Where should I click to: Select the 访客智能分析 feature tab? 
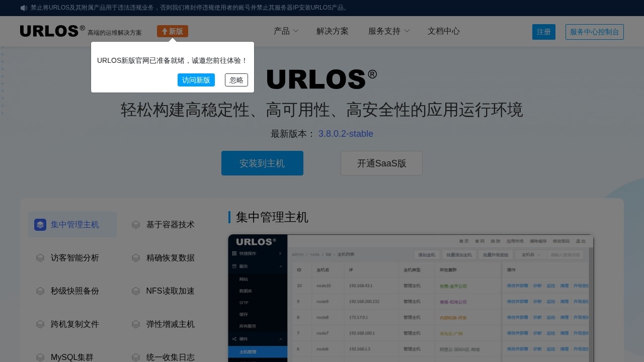(x=72, y=258)
